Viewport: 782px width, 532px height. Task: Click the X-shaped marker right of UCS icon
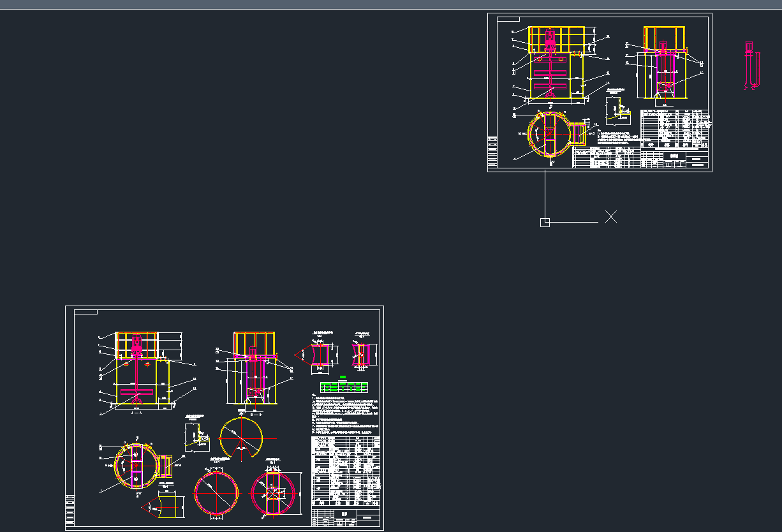(610, 216)
